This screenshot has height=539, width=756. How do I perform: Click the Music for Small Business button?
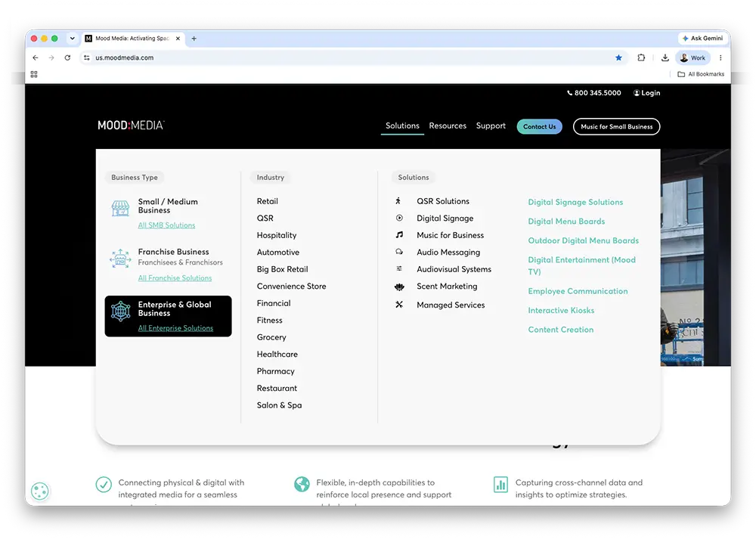click(616, 127)
